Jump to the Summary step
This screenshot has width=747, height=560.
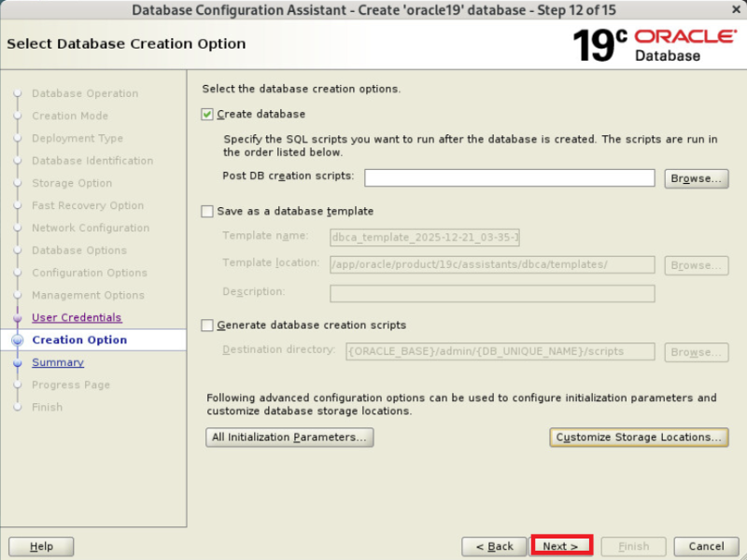click(x=58, y=362)
